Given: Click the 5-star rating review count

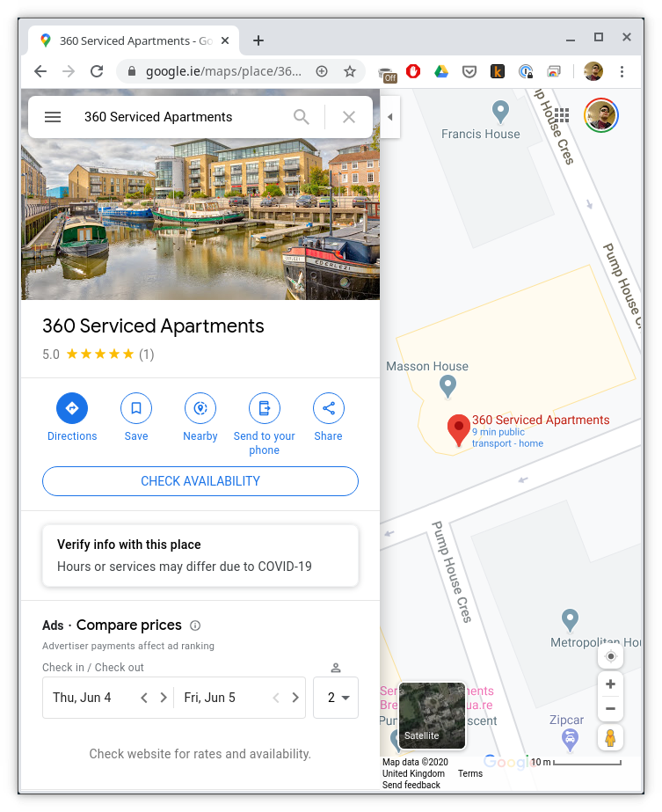Looking at the screenshot, I should pos(147,355).
